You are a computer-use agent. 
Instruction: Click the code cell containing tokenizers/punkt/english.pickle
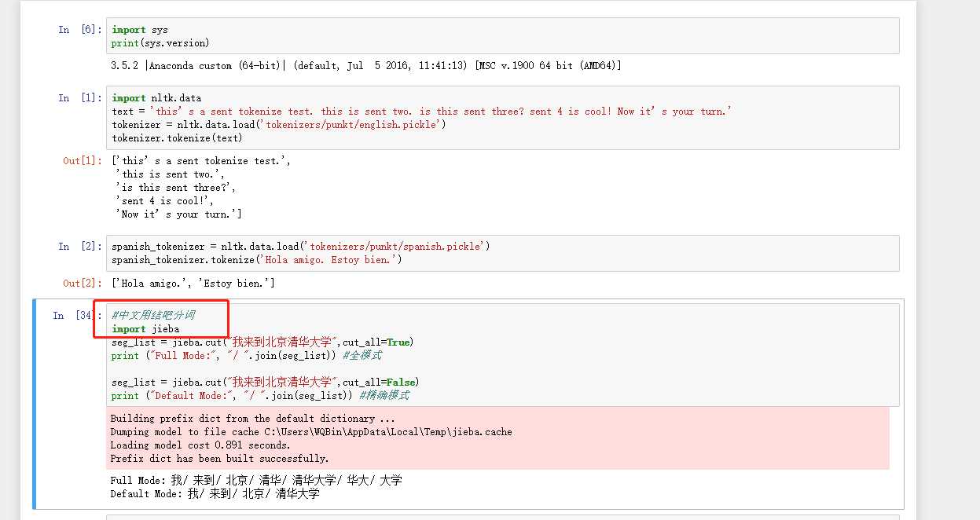(502, 118)
